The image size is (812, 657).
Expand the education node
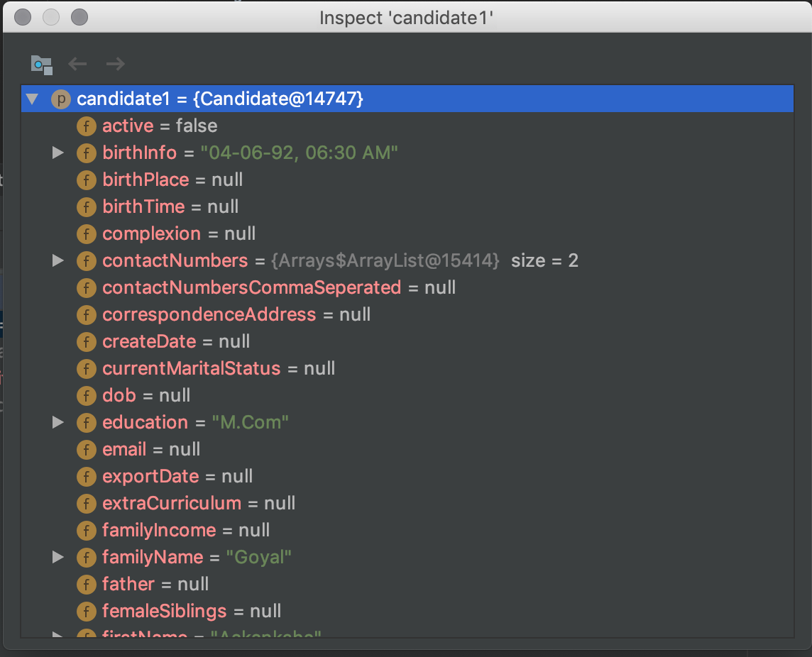[57, 422]
